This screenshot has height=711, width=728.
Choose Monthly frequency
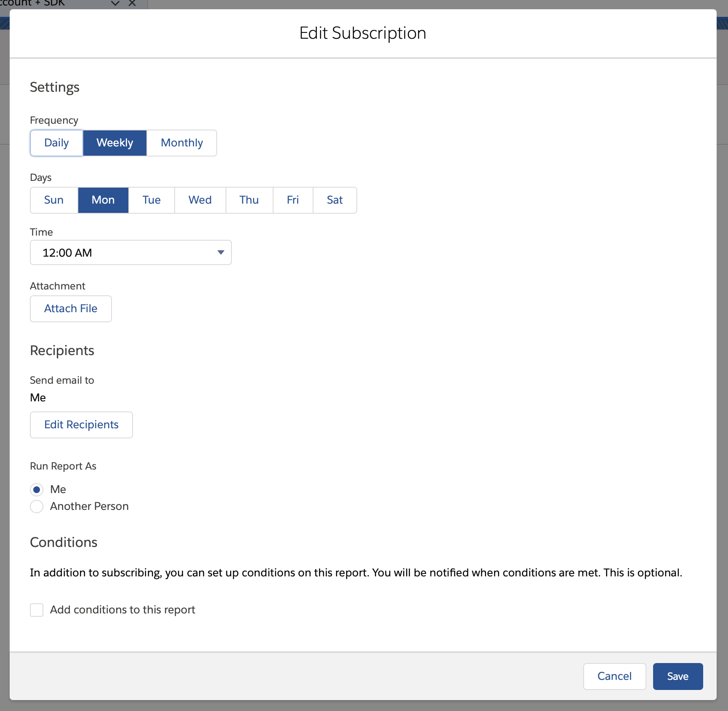(x=182, y=143)
